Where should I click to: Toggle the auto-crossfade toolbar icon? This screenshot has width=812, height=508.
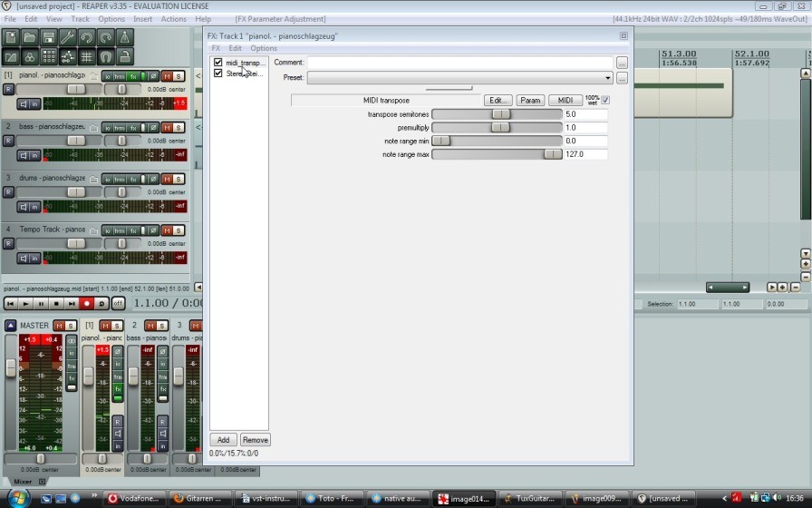(11, 56)
